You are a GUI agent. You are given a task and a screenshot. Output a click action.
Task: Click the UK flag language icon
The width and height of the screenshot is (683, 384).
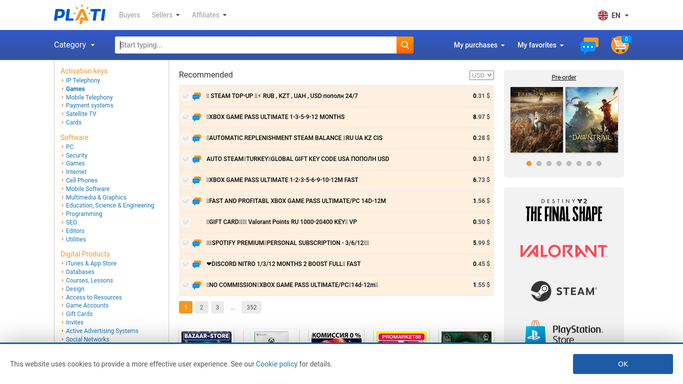[603, 15]
